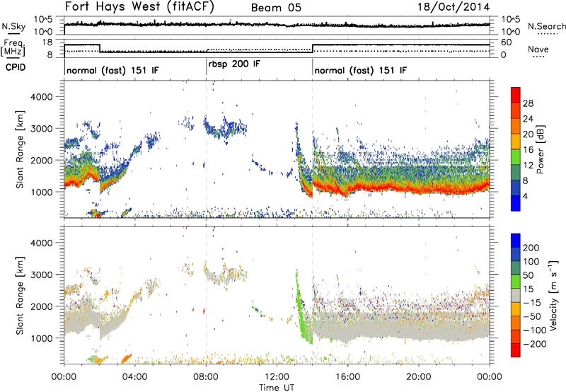Click the 'rbsp 200 IF' CPID text
This screenshot has width=566, height=392.
tap(234, 64)
